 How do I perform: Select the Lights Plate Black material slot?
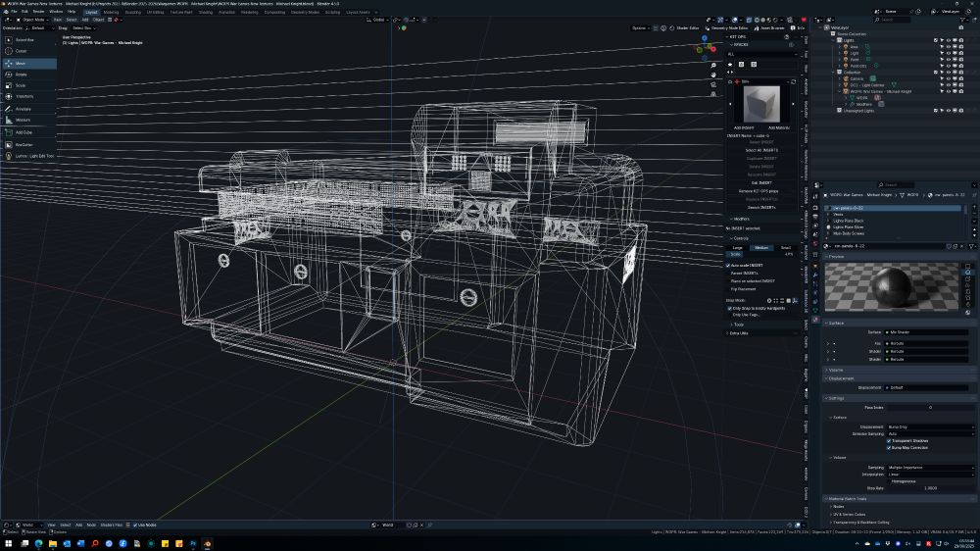(x=849, y=221)
